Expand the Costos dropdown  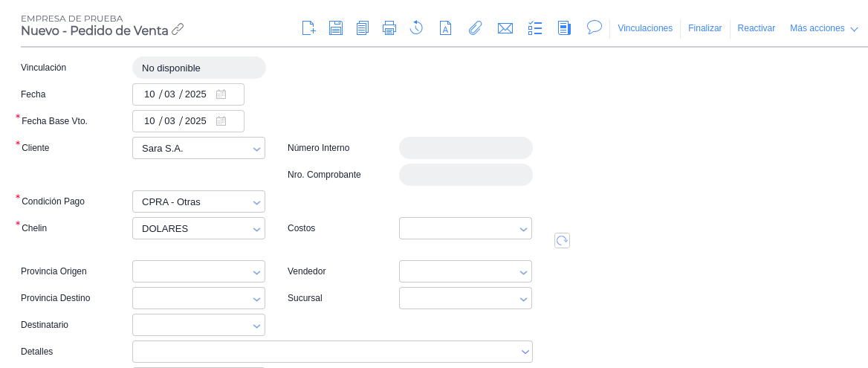coord(465,228)
